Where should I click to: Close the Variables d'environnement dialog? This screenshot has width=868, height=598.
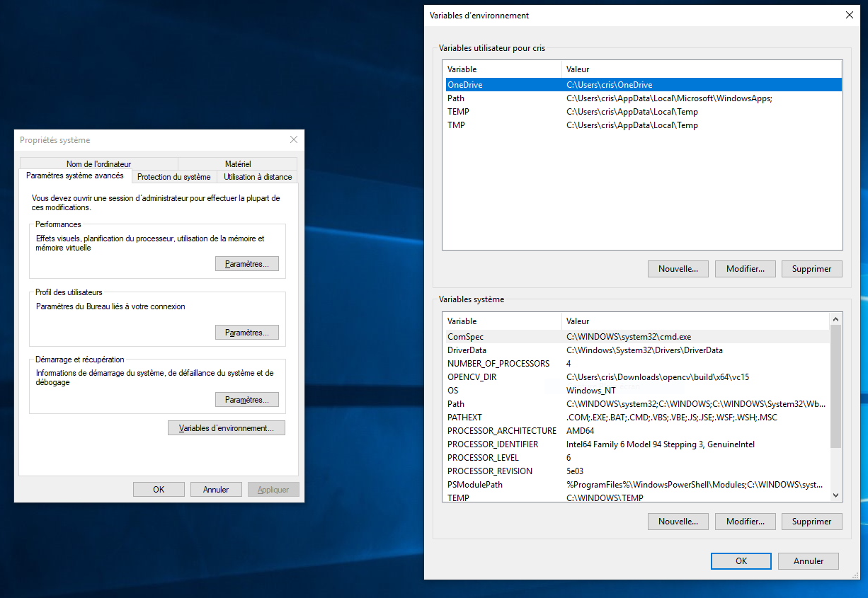[850, 15]
